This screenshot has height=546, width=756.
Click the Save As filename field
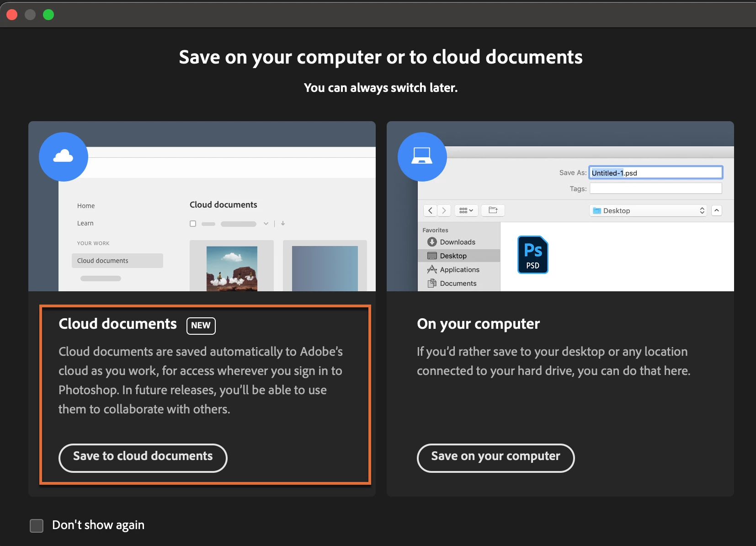(x=655, y=172)
